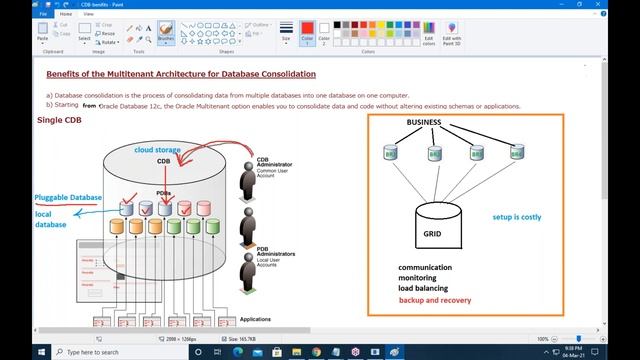Pick the Oval shape
The width and height of the screenshot is (640, 360).
200,25
